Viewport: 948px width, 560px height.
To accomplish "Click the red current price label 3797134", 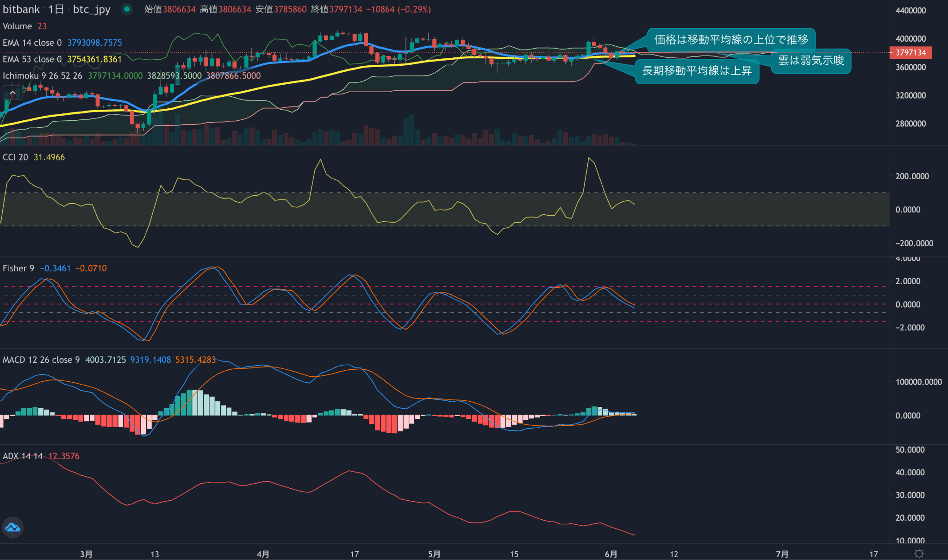I will 910,53.
